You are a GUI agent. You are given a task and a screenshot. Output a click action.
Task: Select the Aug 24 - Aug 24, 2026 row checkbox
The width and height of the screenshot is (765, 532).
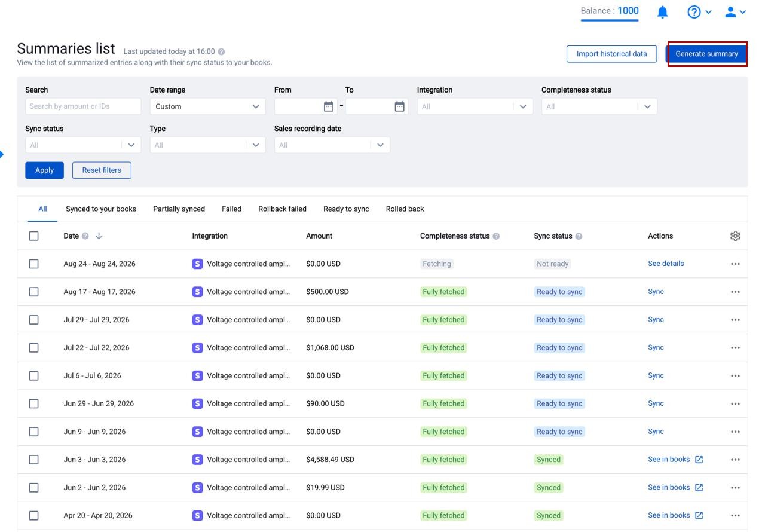click(x=33, y=264)
